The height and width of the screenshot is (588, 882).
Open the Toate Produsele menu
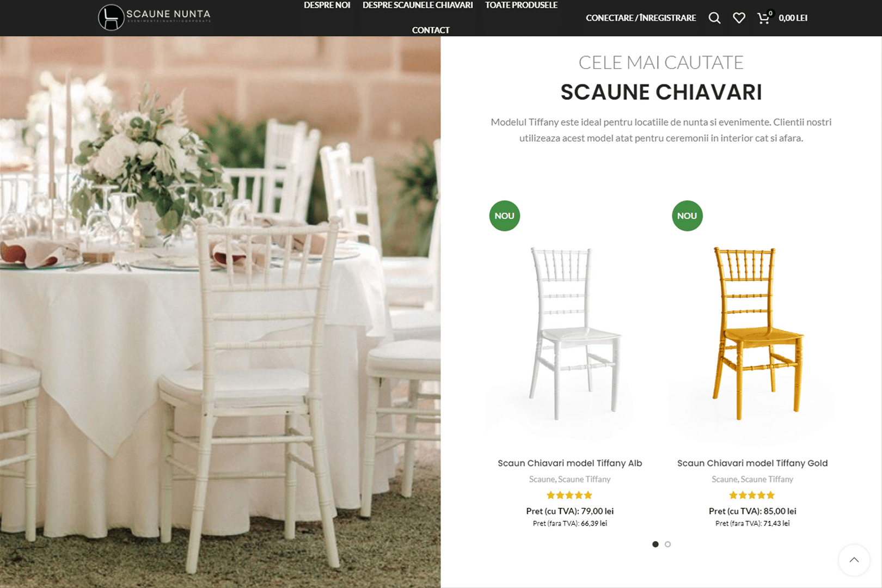pyautogui.click(x=521, y=5)
